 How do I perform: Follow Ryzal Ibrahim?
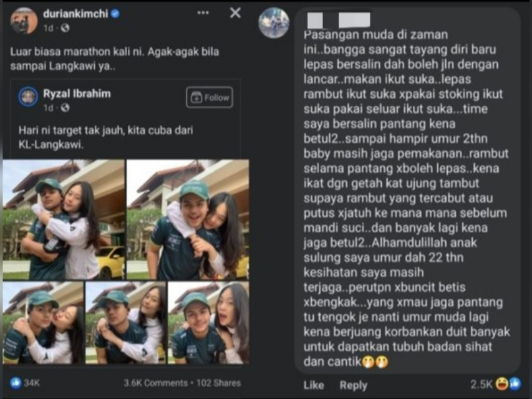pyautogui.click(x=210, y=97)
